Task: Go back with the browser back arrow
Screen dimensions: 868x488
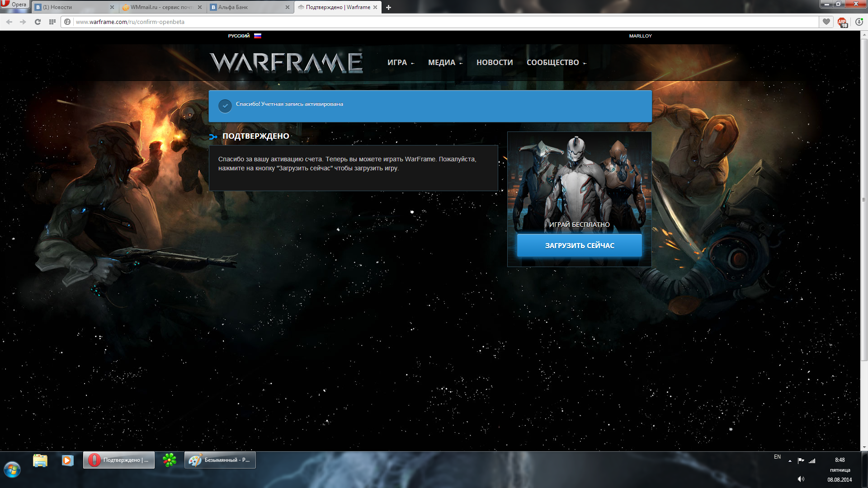Action: click(9, 22)
